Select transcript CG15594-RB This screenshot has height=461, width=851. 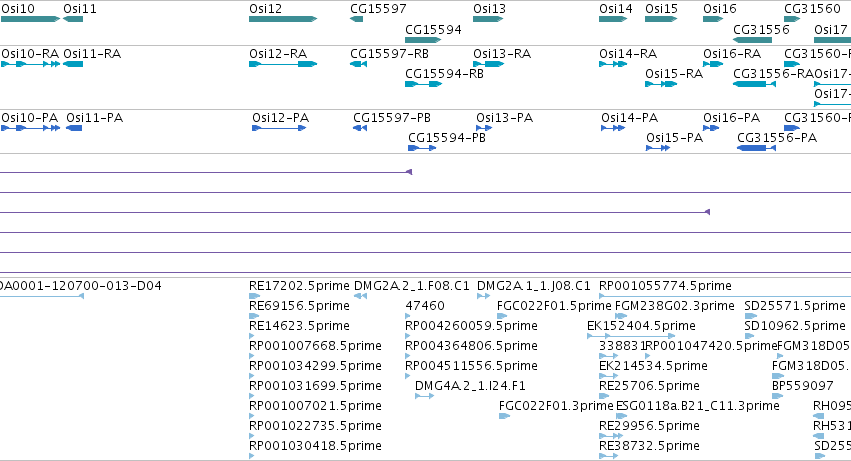pyautogui.click(x=444, y=74)
